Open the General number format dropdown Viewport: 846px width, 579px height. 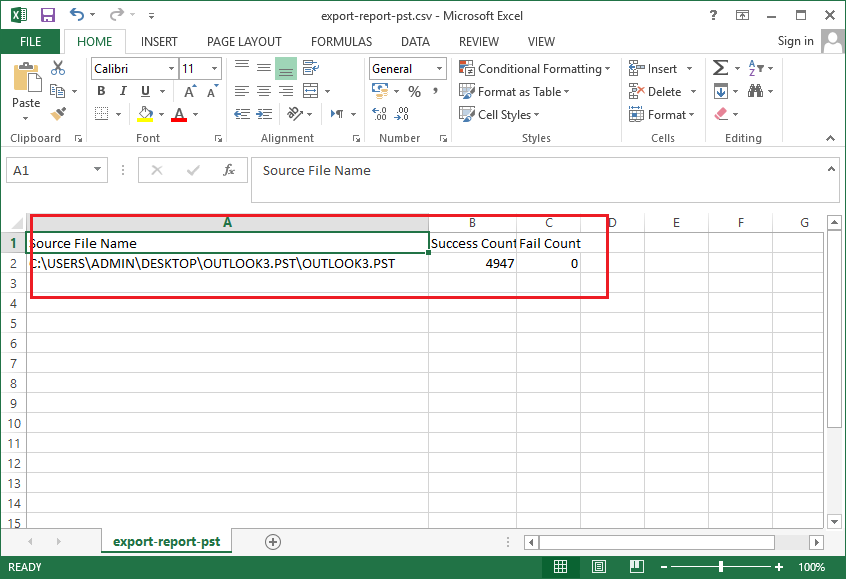(x=439, y=69)
